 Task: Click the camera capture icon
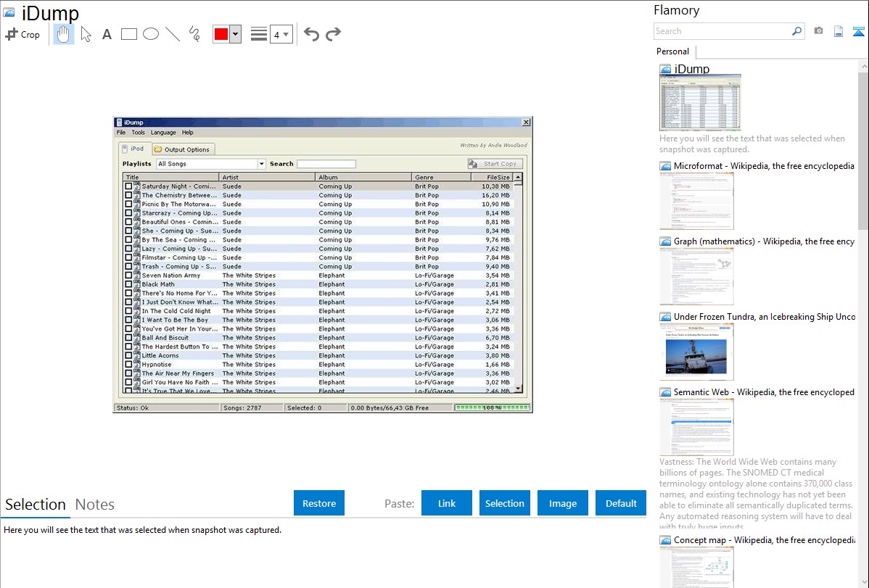pos(818,31)
